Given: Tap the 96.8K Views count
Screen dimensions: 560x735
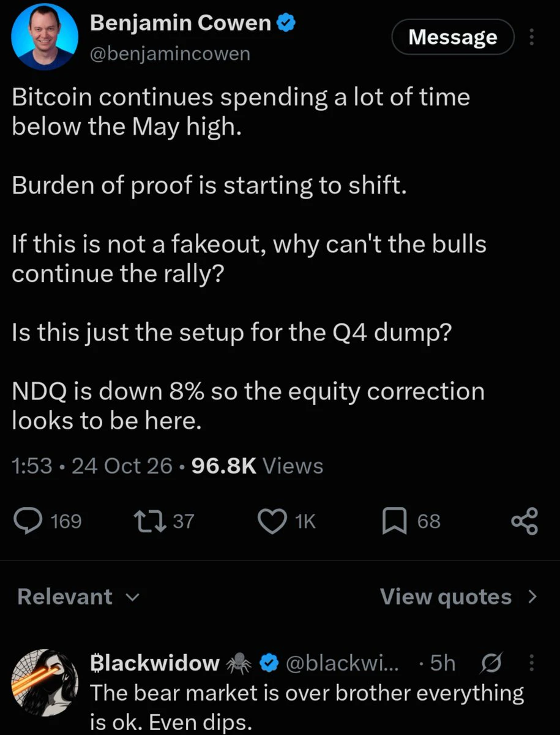Looking at the screenshot, I should click(x=257, y=467).
